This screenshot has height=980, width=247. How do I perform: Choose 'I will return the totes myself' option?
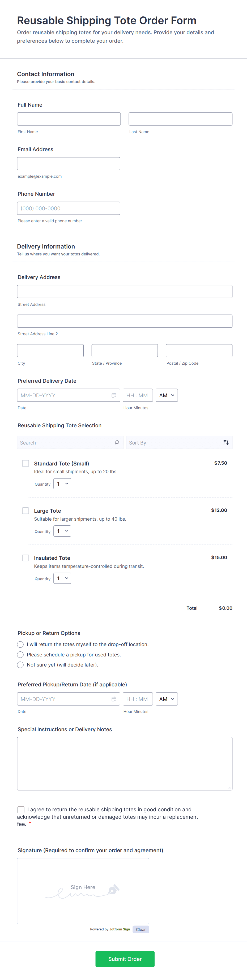tap(21, 644)
